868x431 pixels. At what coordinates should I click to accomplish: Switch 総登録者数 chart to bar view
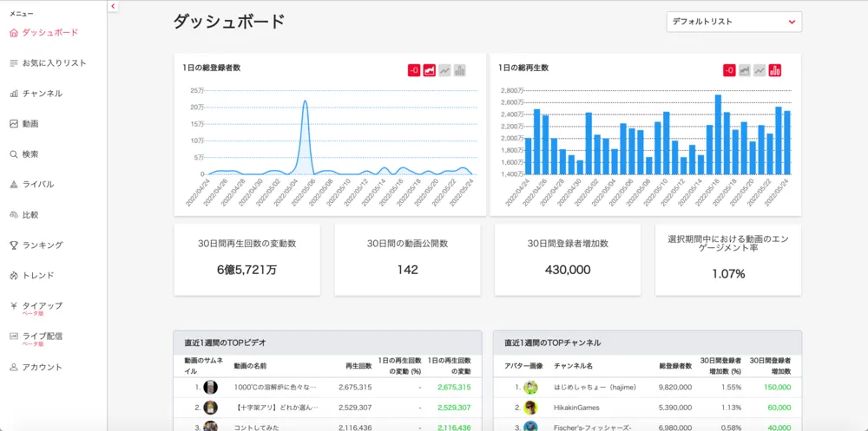click(x=460, y=70)
